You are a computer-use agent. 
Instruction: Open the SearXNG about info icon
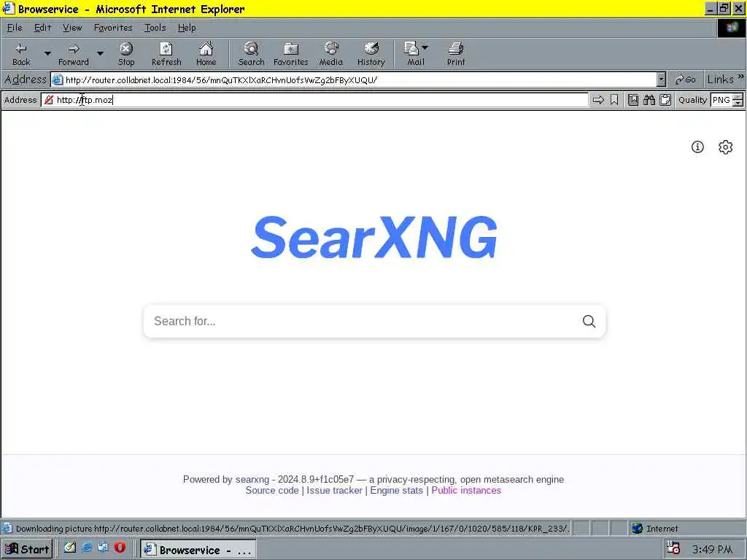tap(697, 147)
